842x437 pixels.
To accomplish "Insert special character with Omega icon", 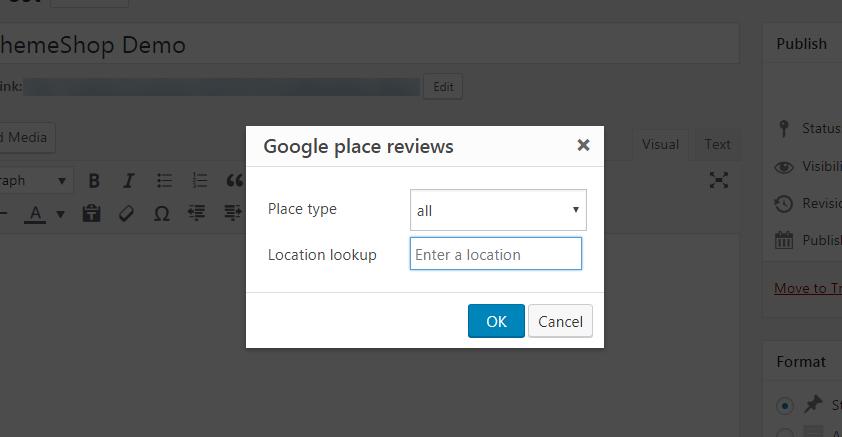I will pos(162,214).
